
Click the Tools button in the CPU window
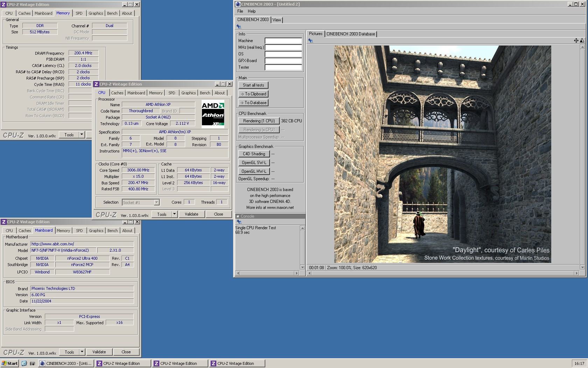[x=162, y=214]
